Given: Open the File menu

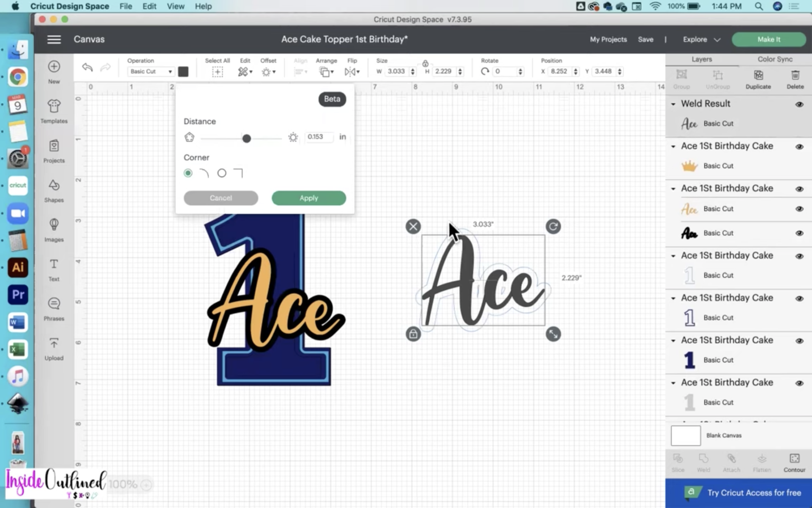Looking at the screenshot, I should 126,6.
